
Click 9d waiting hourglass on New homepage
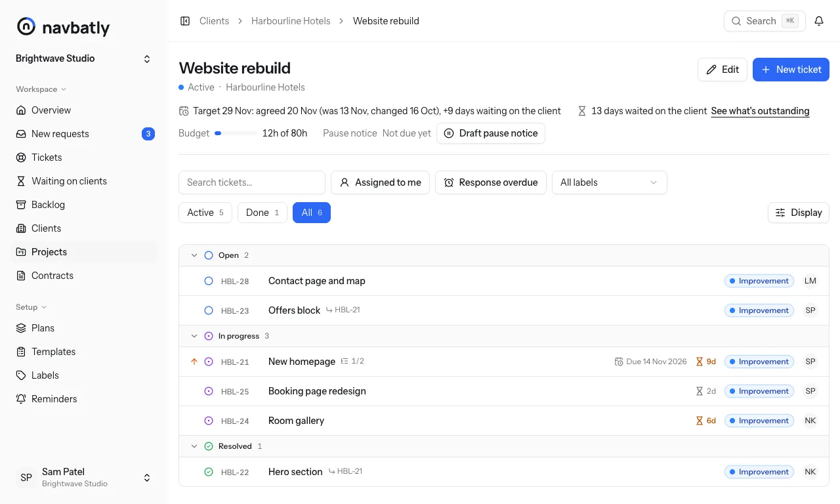pyautogui.click(x=705, y=362)
